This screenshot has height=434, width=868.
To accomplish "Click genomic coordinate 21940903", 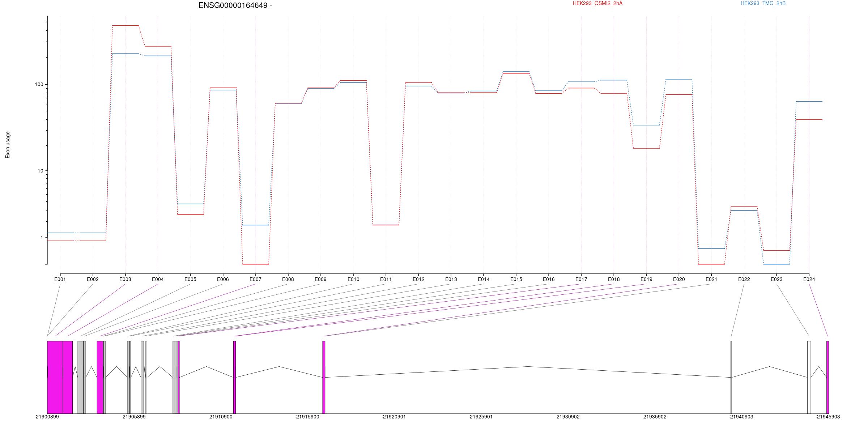I will [741, 417].
